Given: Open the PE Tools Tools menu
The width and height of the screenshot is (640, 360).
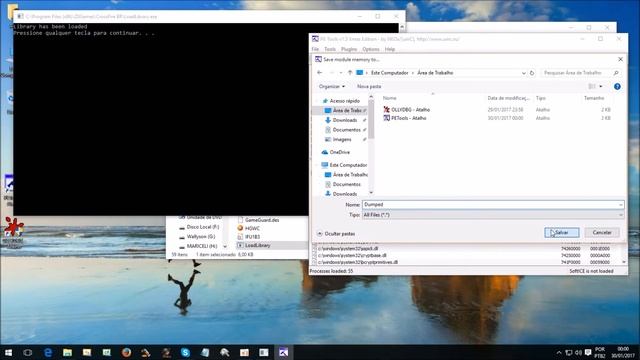Looking at the screenshot, I should click(330, 49).
